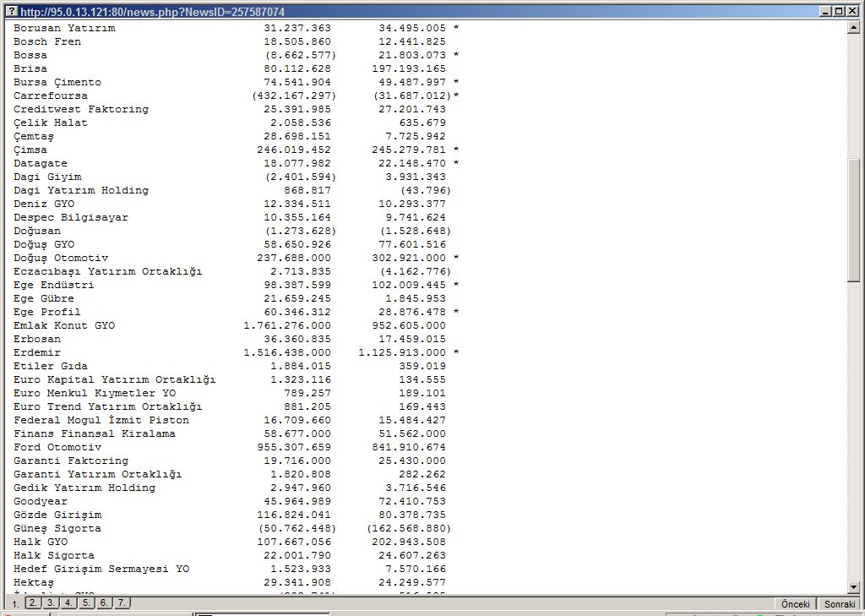Select the Erbosan company name
The image size is (865, 616).
pos(37,339)
